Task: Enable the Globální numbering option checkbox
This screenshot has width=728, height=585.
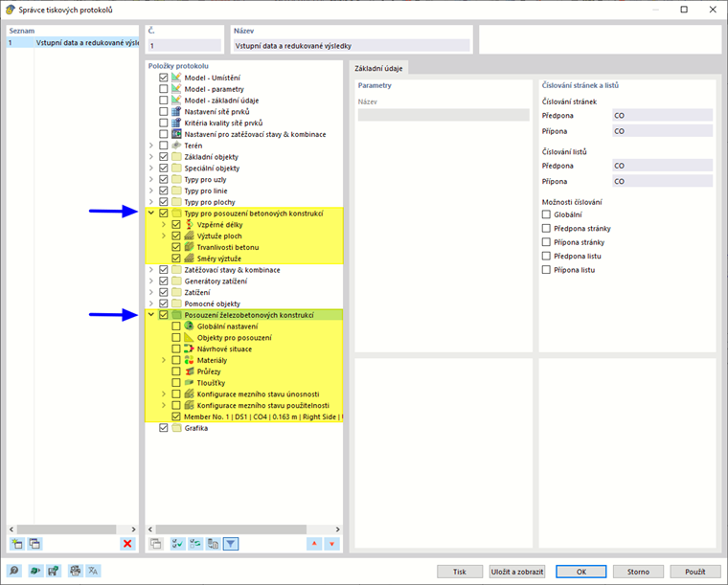Action: tap(546, 214)
